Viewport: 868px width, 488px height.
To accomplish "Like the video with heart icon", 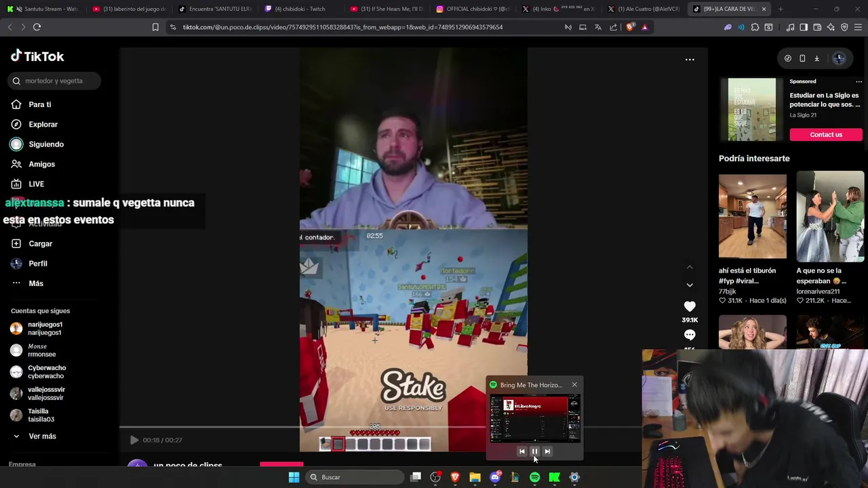I will pos(690,306).
